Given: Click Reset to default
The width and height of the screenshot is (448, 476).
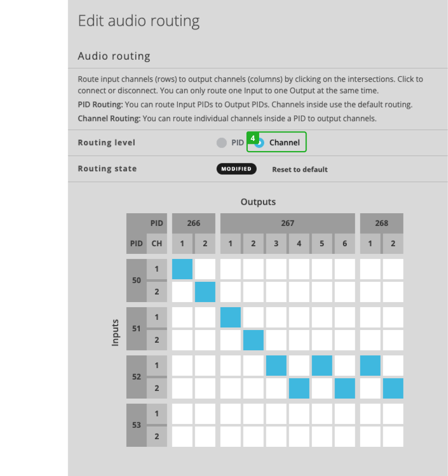Looking at the screenshot, I should point(300,169).
